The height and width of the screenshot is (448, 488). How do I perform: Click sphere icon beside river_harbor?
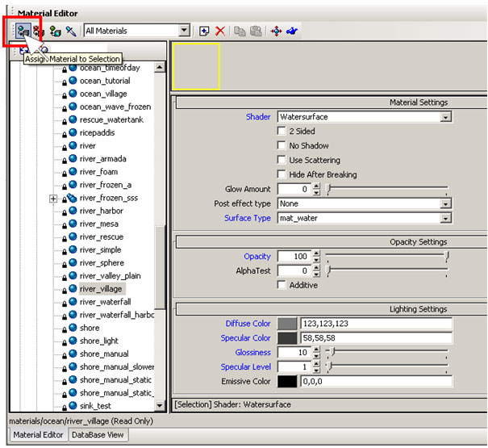pos(73,211)
